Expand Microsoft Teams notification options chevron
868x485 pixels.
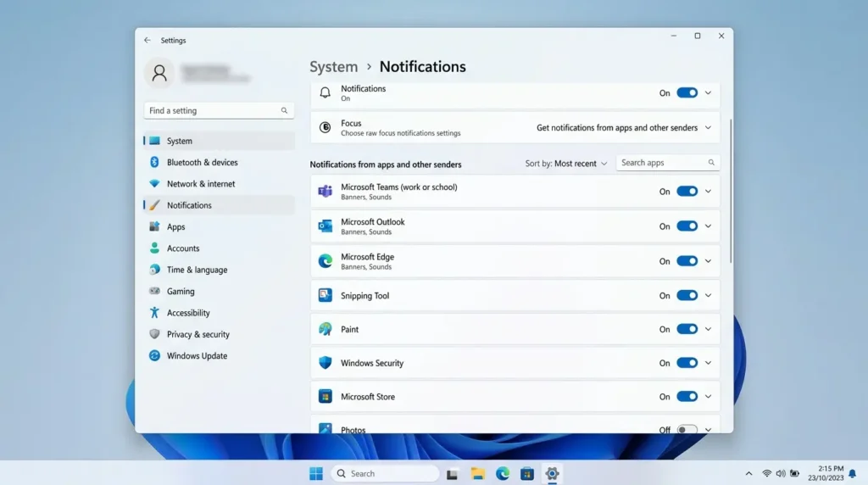tap(708, 192)
